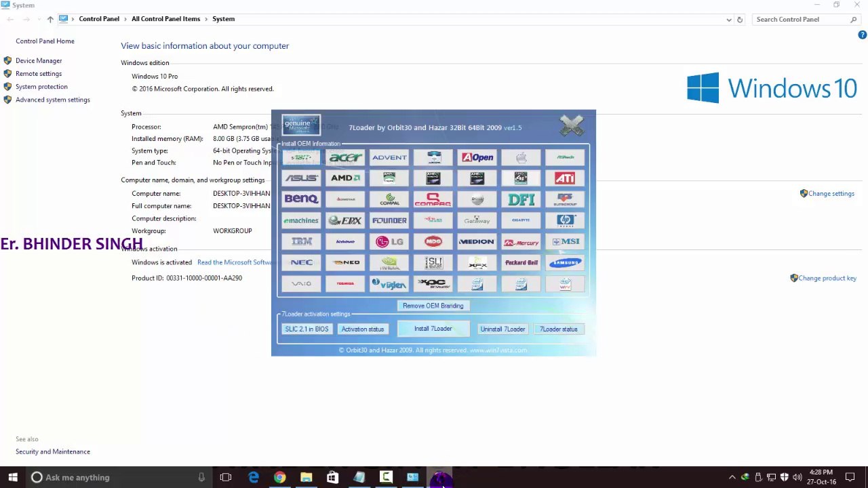This screenshot has height=488, width=868.
Task: Select the NEC OEM logo
Action: point(302,262)
